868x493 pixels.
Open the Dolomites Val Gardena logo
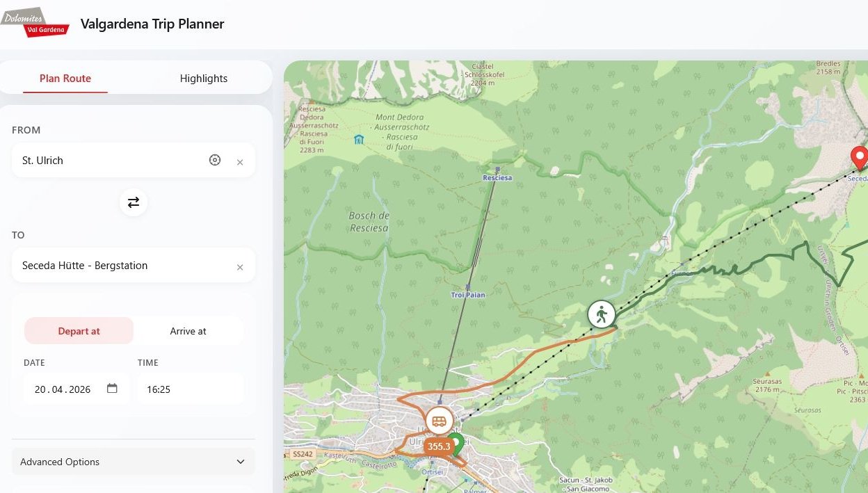coord(35,22)
